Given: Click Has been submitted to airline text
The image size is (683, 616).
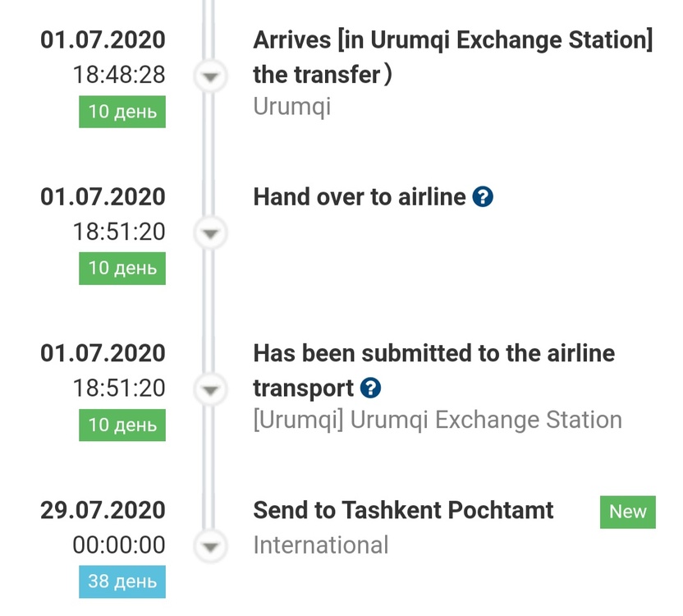Looking at the screenshot, I should 433,354.
